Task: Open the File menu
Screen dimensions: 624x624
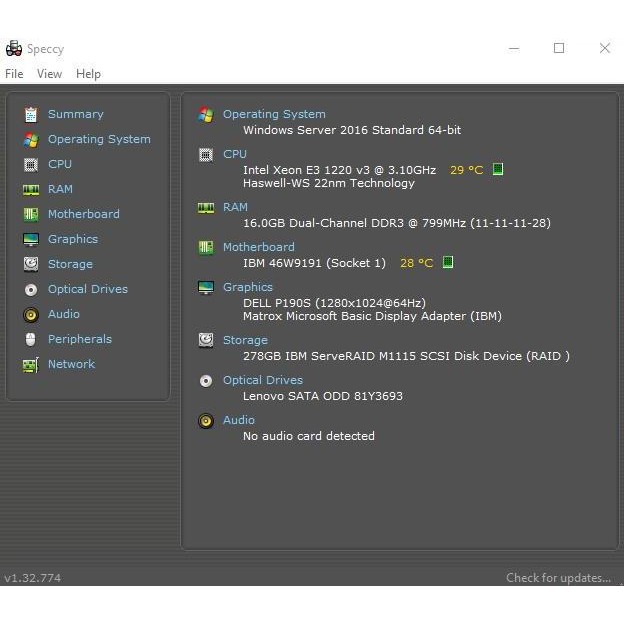Action: 14,74
